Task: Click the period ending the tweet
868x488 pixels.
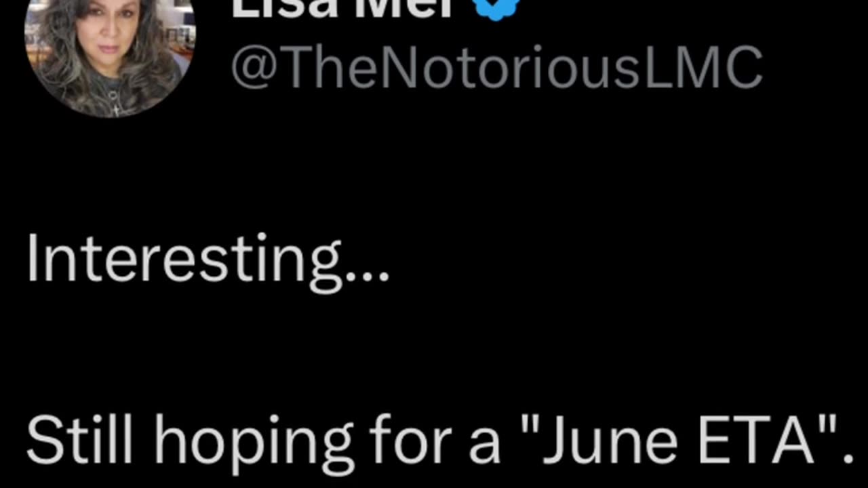Action: [x=848, y=458]
